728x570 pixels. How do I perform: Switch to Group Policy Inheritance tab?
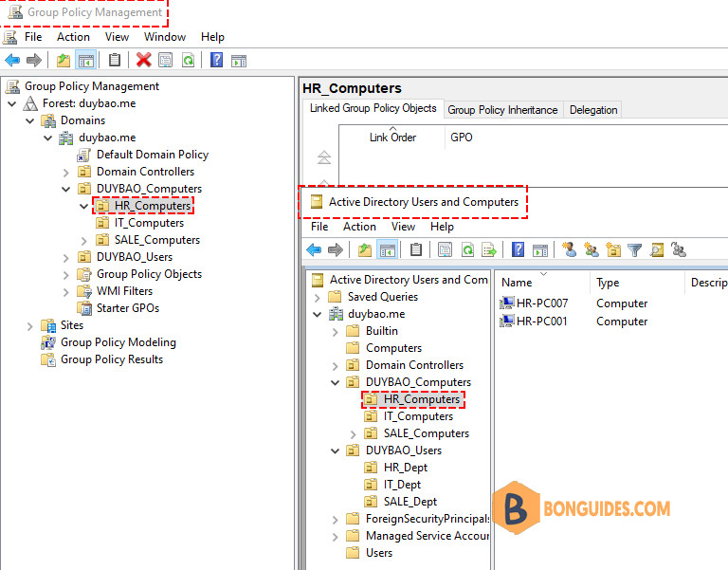(x=502, y=110)
